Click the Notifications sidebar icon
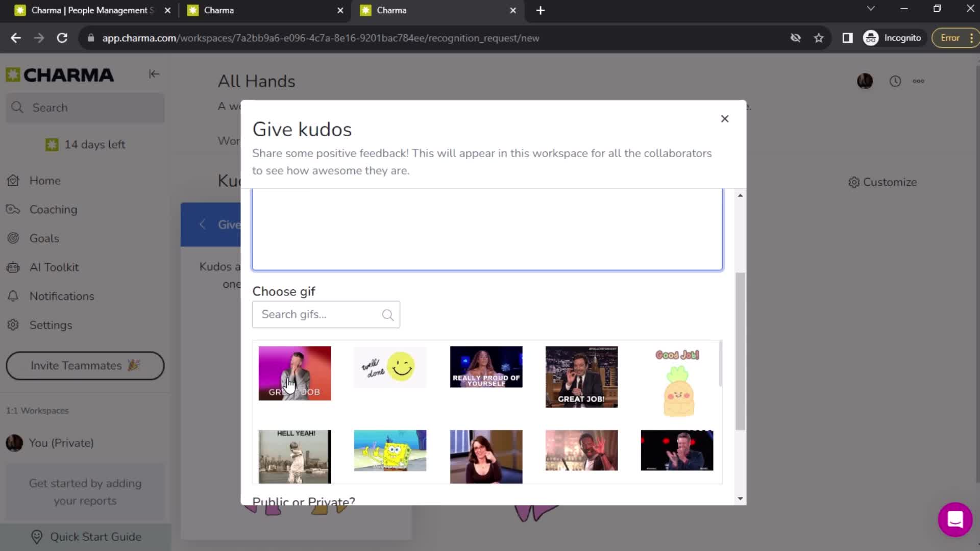This screenshot has height=551, width=980. pyautogui.click(x=16, y=296)
